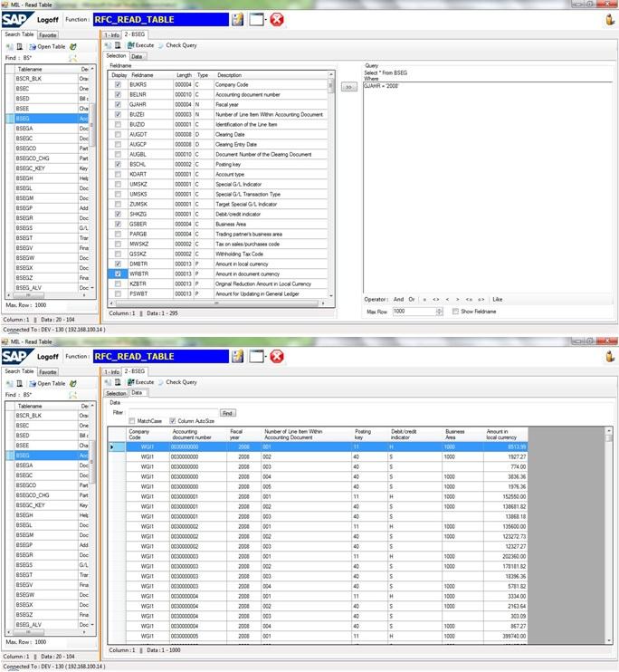Open the 1 - Info tab in upper window
Screen dimensions: 619x672
[112, 35]
